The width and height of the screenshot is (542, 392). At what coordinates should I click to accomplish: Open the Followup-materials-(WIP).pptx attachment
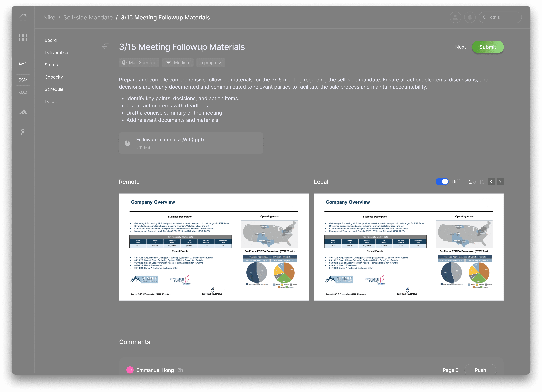[191, 143]
